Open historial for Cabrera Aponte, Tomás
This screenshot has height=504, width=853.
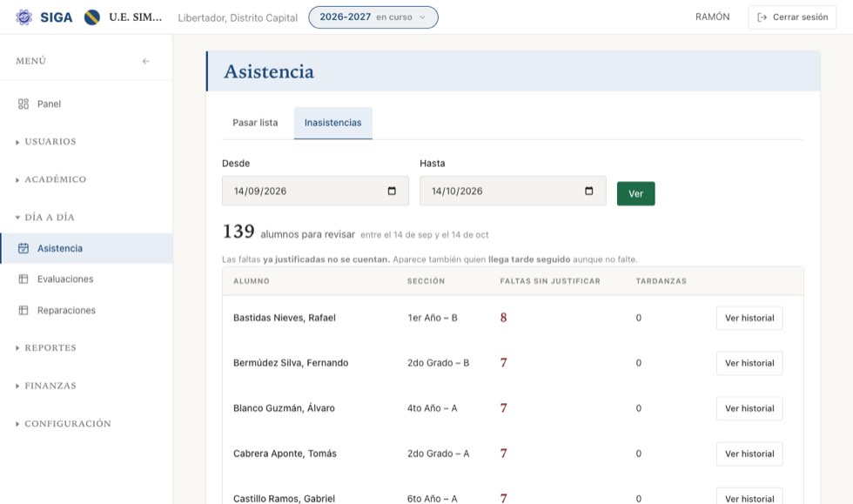(x=749, y=454)
